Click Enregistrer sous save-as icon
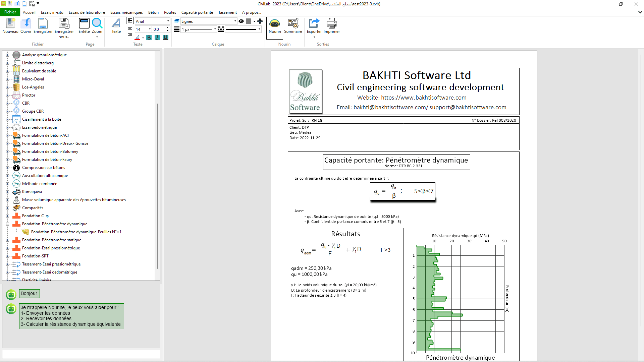 click(64, 23)
